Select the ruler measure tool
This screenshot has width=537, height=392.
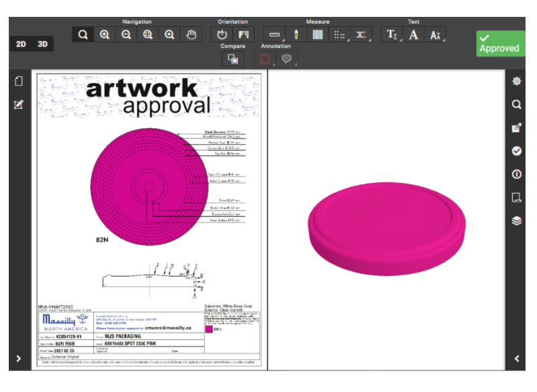point(274,35)
